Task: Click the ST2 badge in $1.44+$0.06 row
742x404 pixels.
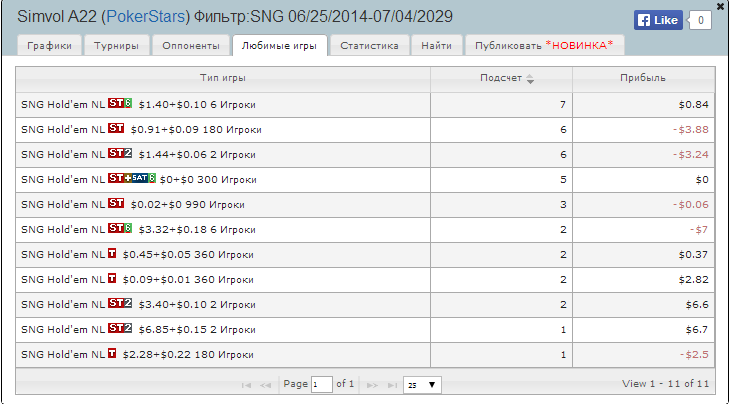Action: tap(120, 153)
